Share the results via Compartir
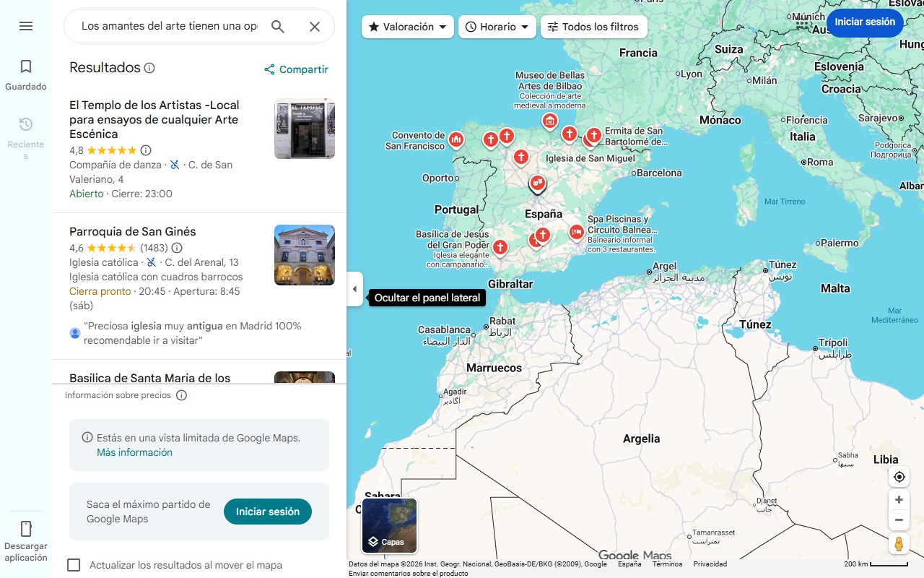 point(297,69)
